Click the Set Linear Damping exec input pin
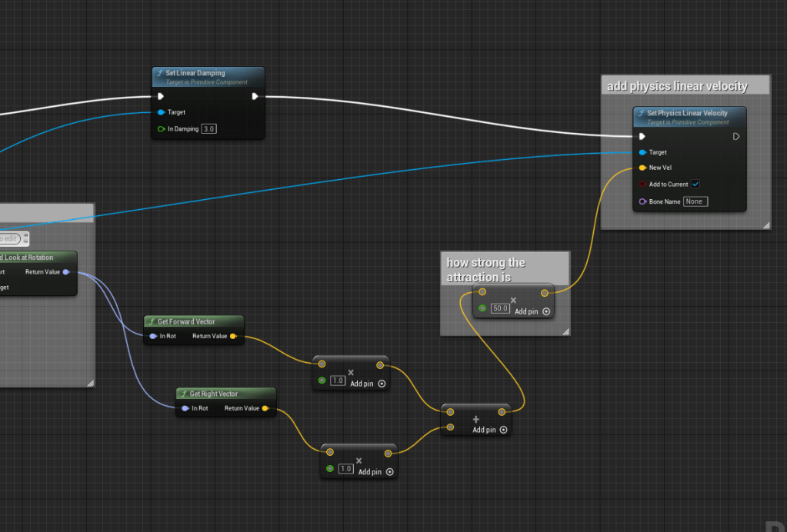Viewport: 787px width, 532px height. click(160, 97)
